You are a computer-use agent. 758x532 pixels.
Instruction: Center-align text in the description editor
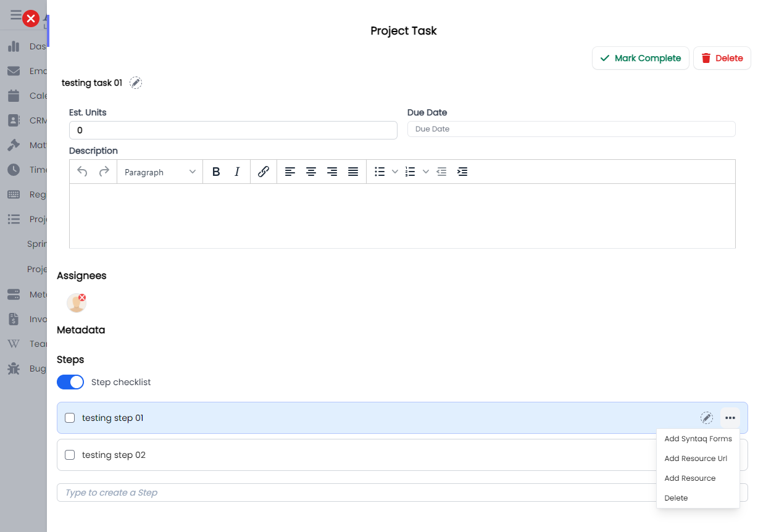[311, 172]
